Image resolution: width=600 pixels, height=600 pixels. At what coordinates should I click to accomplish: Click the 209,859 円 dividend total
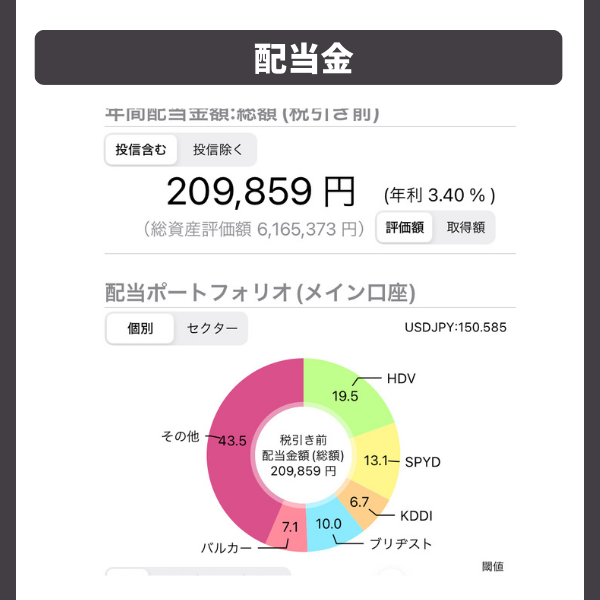[x=261, y=192]
